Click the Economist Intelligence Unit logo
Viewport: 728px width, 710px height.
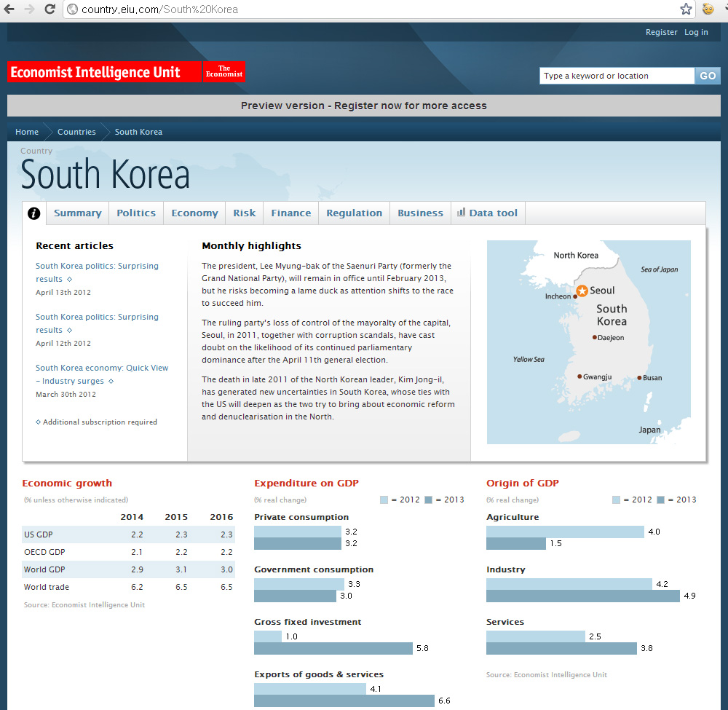(x=104, y=72)
